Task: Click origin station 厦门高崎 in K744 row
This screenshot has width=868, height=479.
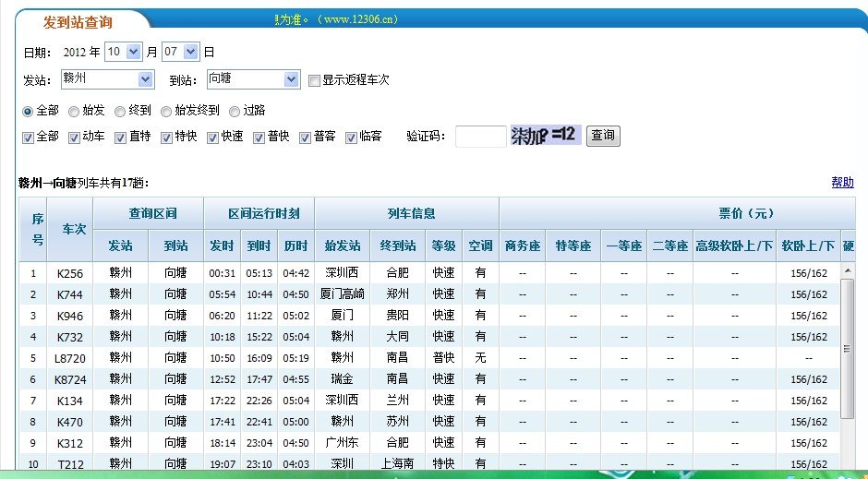Action: click(x=342, y=294)
